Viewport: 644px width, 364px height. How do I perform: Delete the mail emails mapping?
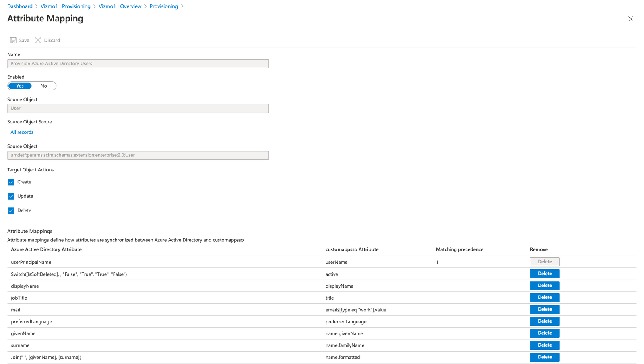pos(545,309)
